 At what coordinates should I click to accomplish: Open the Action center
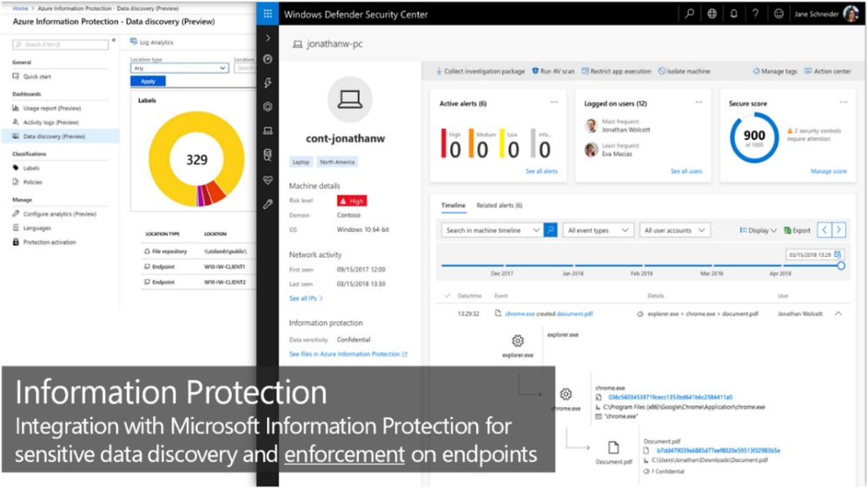coord(827,71)
